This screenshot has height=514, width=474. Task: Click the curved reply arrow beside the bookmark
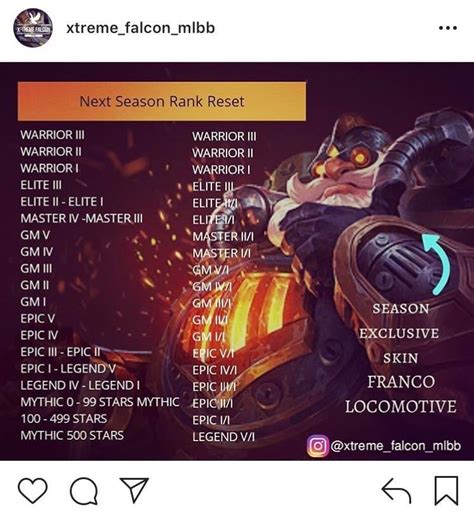pyautogui.click(x=396, y=491)
